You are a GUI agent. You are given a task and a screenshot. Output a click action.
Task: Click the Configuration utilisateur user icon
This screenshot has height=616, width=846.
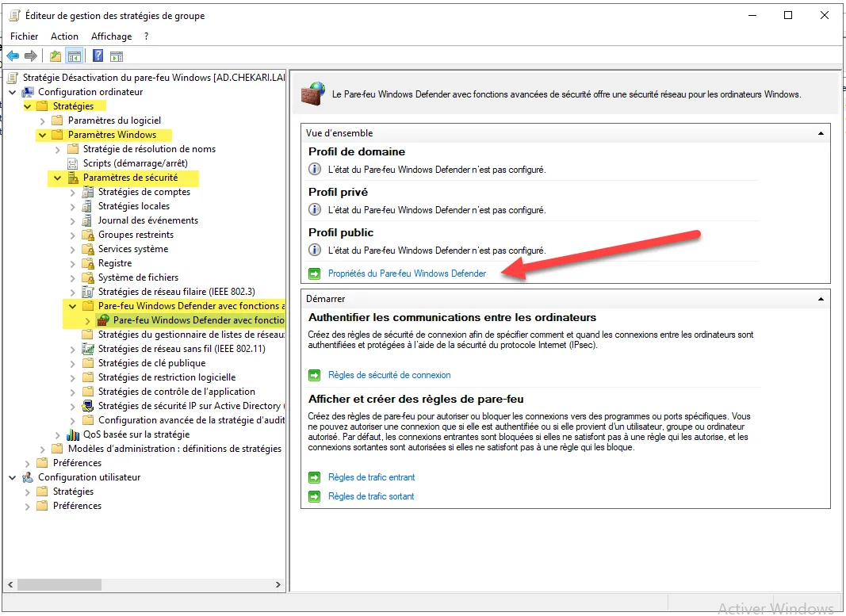pos(28,477)
